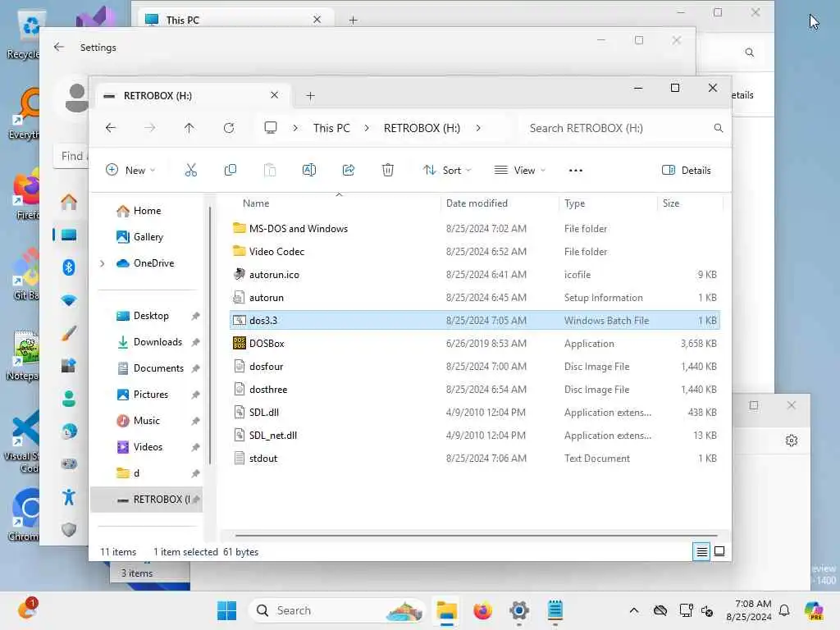Open notification bell in system tray
Viewport: 840px width, 630px height.
[x=784, y=610]
